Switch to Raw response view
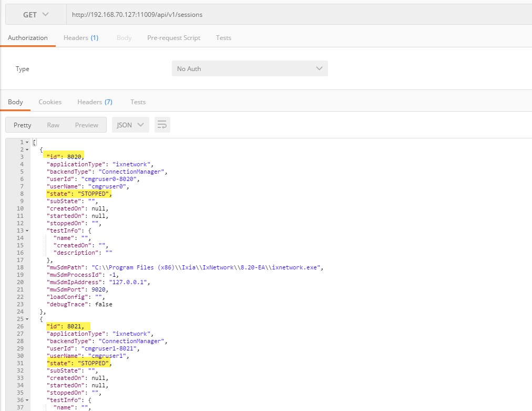The image size is (532, 411). (x=53, y=125)
